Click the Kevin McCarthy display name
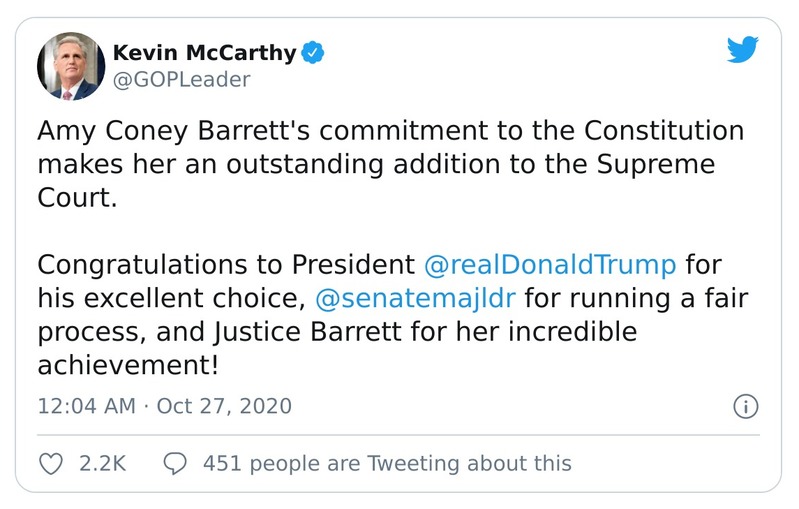Viewport: 799px width, 509px height. coord(206,52)
